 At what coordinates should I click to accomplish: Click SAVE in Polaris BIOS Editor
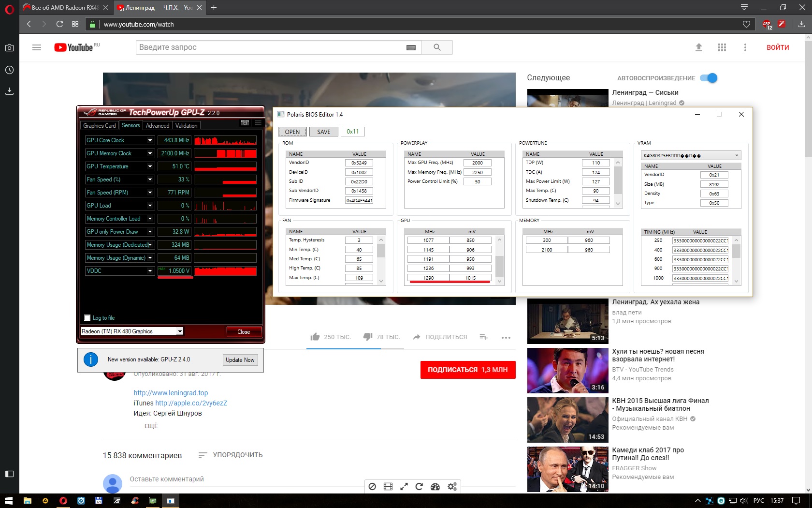(x=324, y=132)
